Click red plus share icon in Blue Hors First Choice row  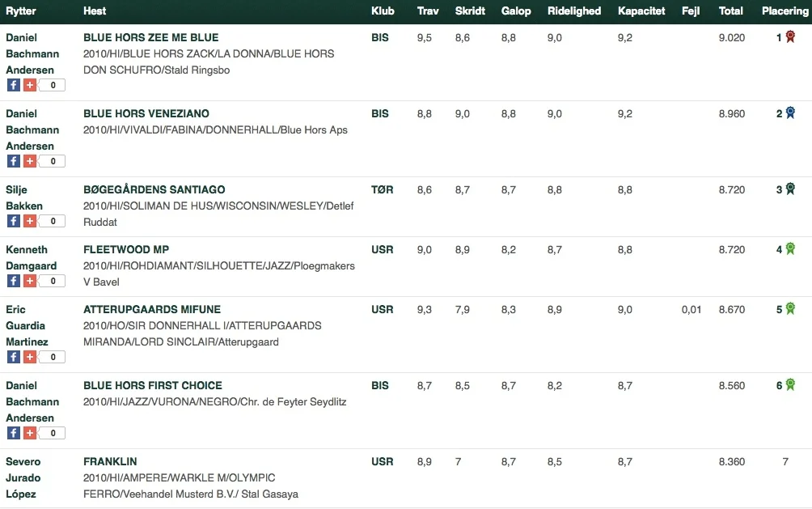(30, 433)
